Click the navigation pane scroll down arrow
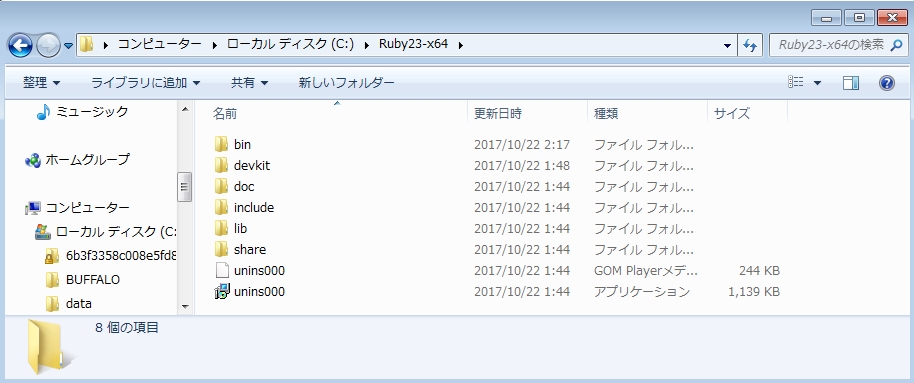914x383 pixels. coord(185,307)
